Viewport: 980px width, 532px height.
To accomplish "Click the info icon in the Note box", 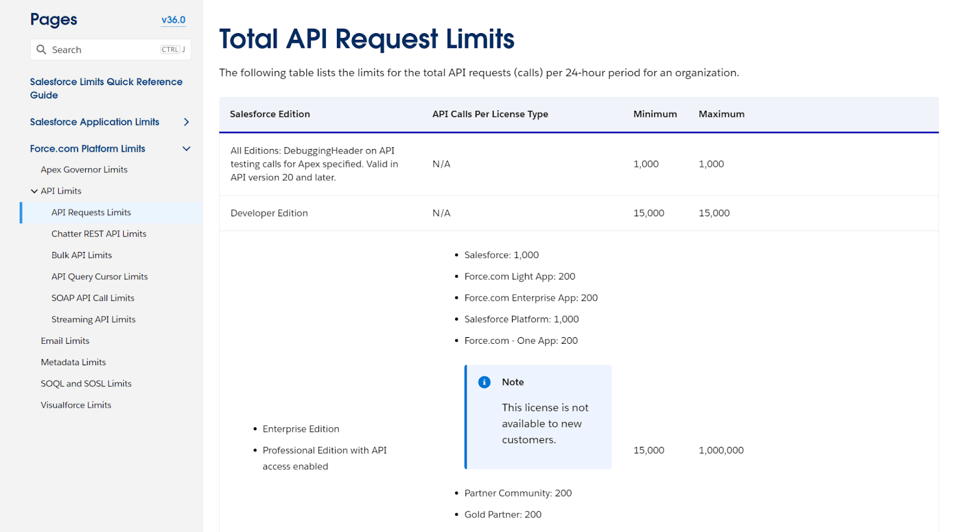I will [484, 382].
